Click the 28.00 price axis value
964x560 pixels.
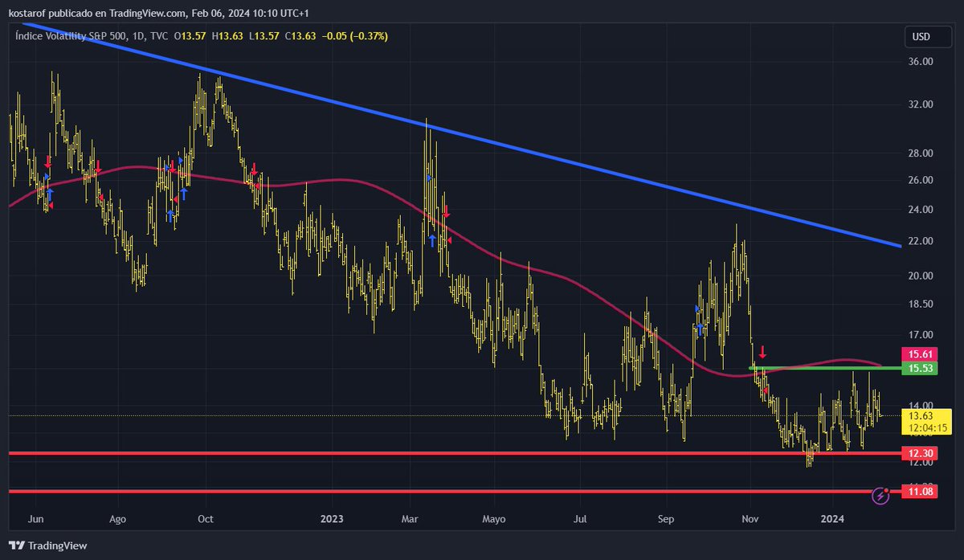921,153
